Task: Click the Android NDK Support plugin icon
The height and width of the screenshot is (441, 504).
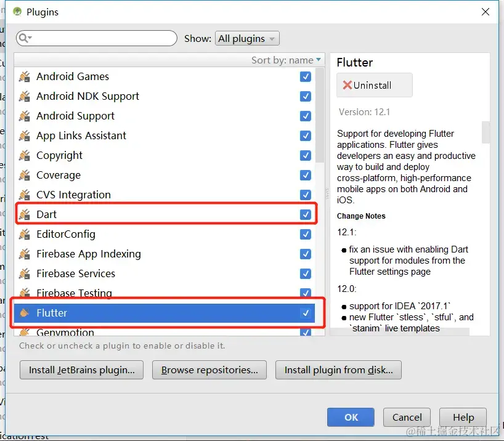Action: tap(25, 97)
